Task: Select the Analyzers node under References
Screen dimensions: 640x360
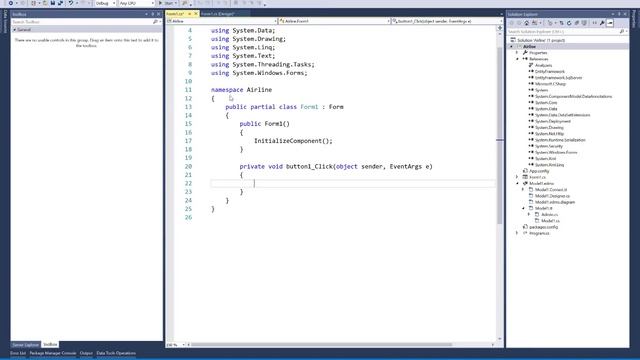Action: pos(543,65)
